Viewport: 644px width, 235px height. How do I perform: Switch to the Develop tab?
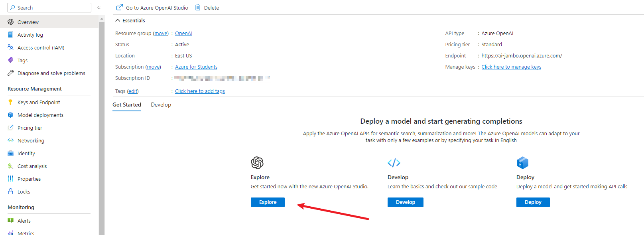161,105
